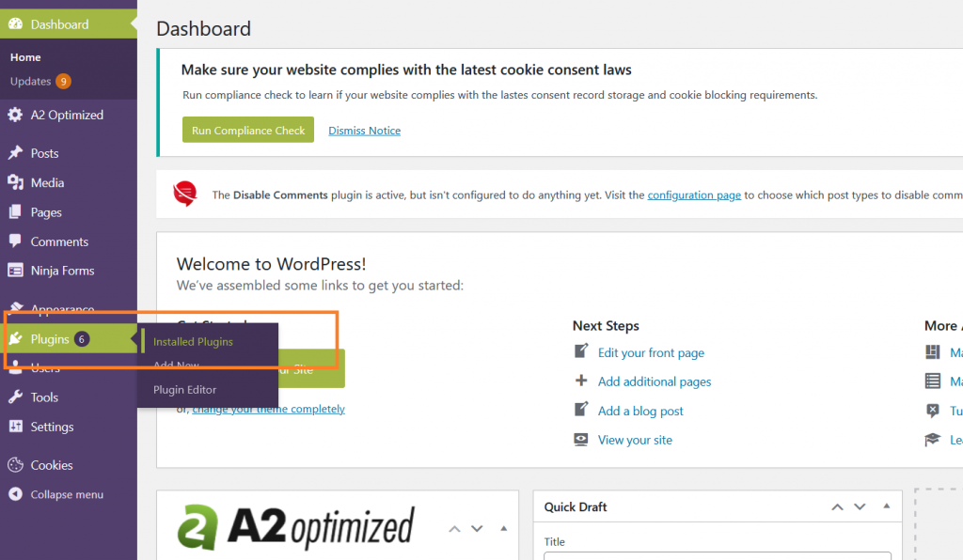Move Quick Draft widget down with chevron
Screen dimensions: 963x560
pos(860,506)
